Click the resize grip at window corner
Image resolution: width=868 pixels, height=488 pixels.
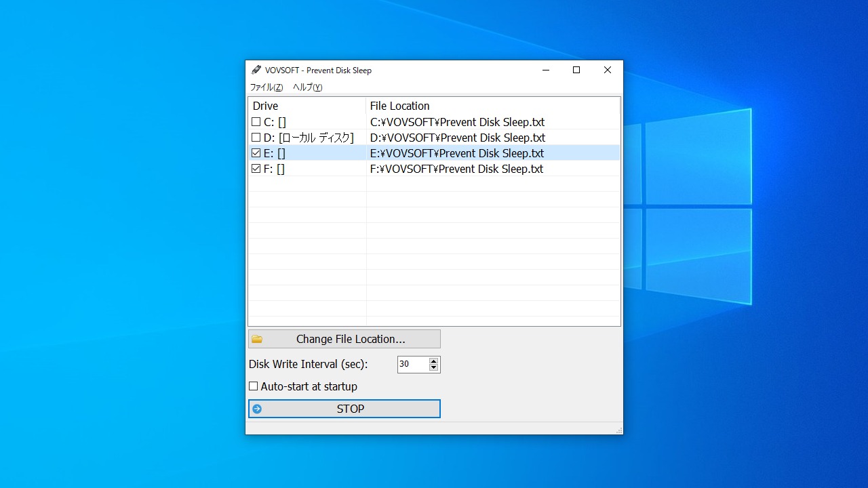tap(618, 430)
